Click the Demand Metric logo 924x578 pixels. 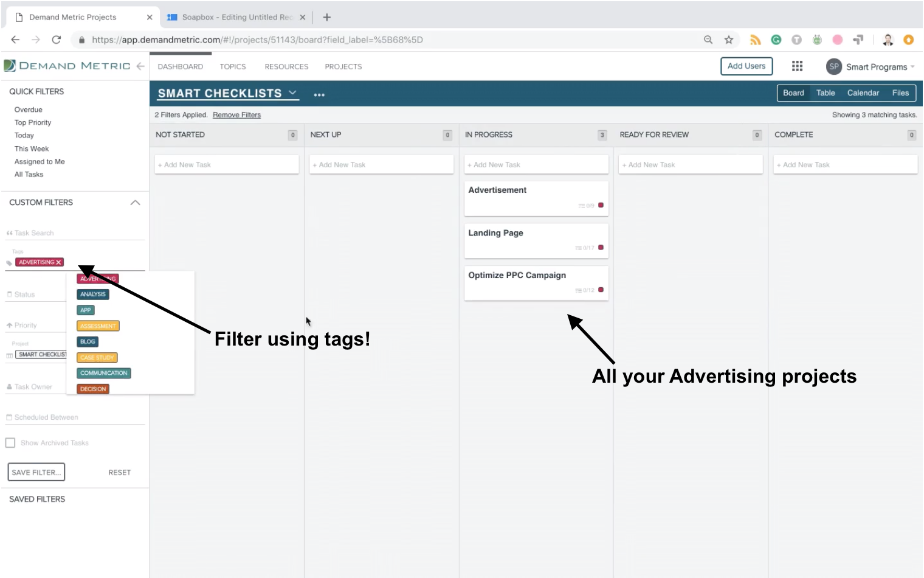(x=67, y=66)
